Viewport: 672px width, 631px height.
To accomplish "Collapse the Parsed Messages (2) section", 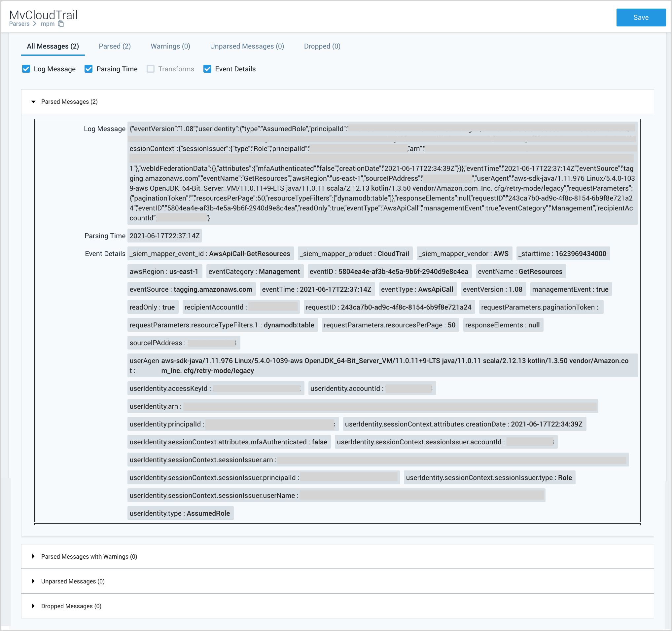I will [x=33, y=102].
